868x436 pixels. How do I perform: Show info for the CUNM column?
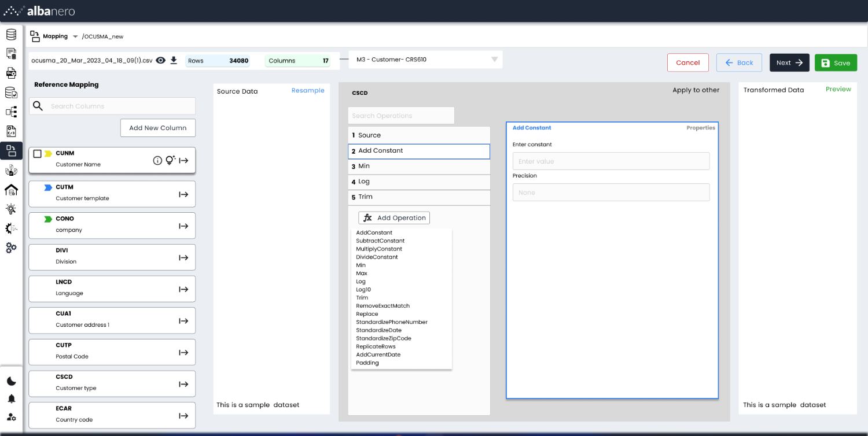[157, 161]
